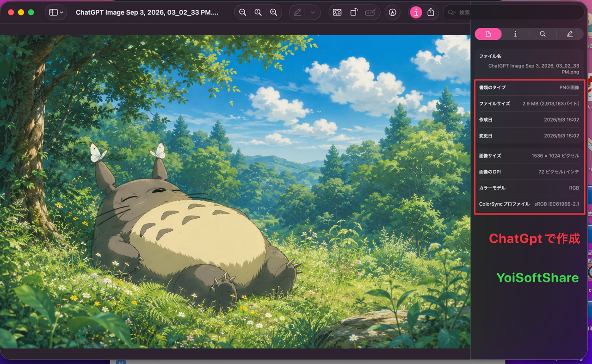Minimize the Preview window
This screenshot has width=592, height=364.
[21, 12]
